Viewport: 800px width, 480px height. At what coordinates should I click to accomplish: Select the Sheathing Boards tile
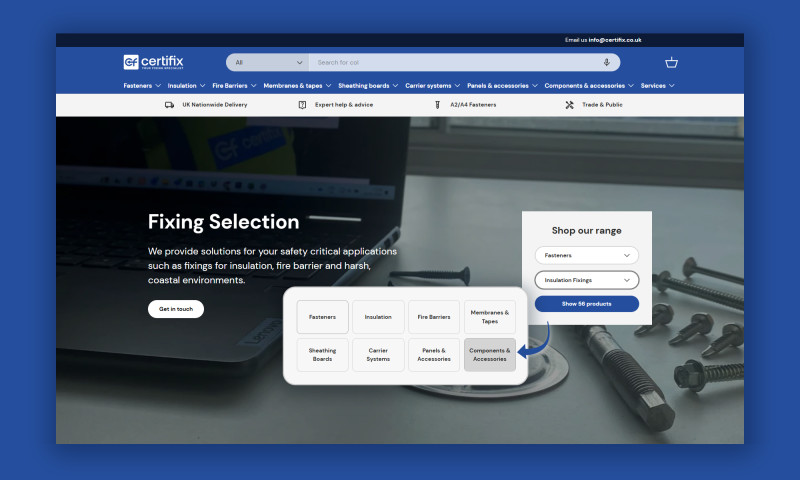click(322, 355)
